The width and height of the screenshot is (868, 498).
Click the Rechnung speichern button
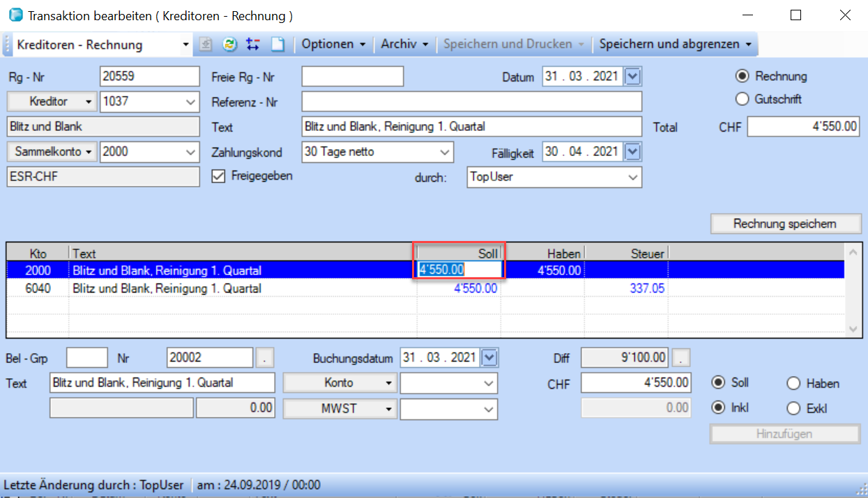coord(785,224)
